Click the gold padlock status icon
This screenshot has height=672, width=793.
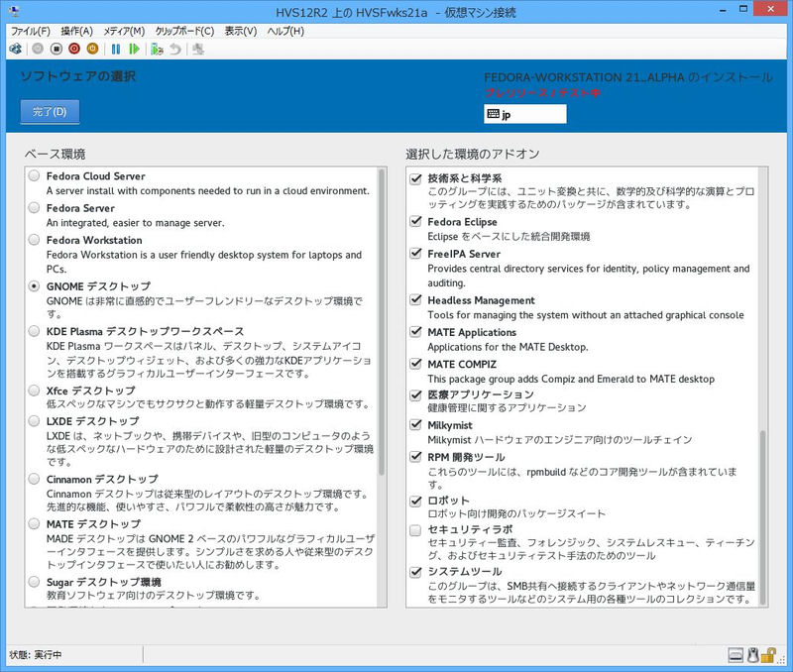coord(768,655)
